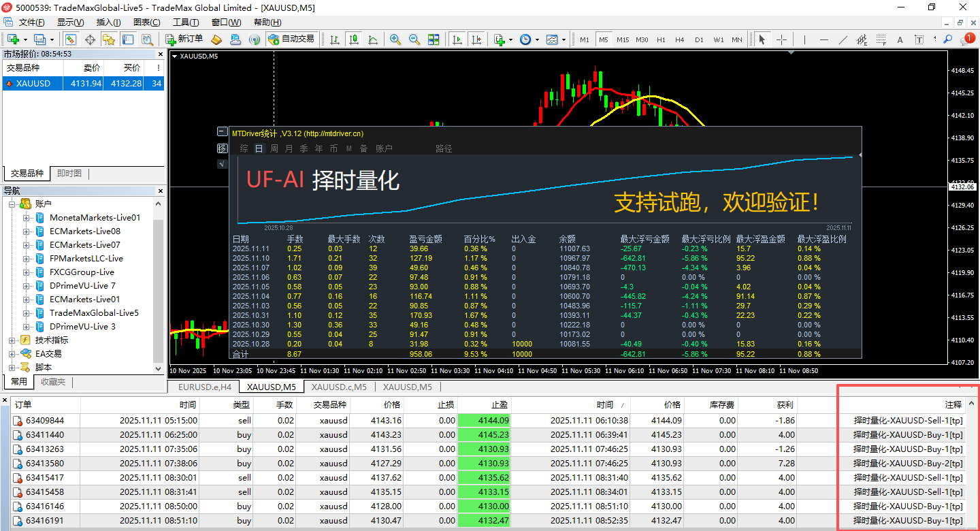Image resolution: width=980 pixels, height=531 pixels.
Task: Open the Periods dropdown arrow
Action: coord(538,39)
